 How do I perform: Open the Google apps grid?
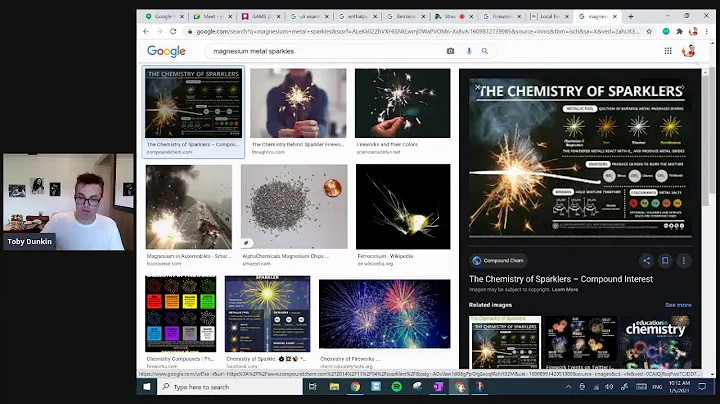pos(668,51)
